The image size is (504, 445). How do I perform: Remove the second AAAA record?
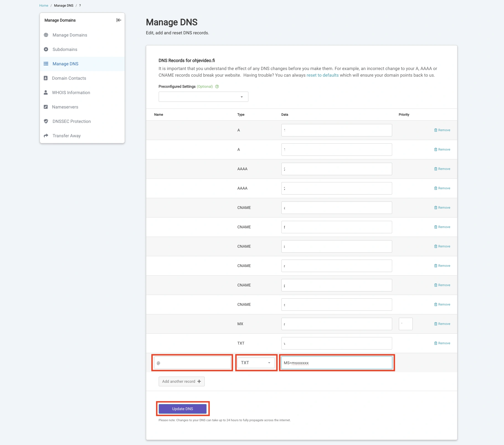442,188
